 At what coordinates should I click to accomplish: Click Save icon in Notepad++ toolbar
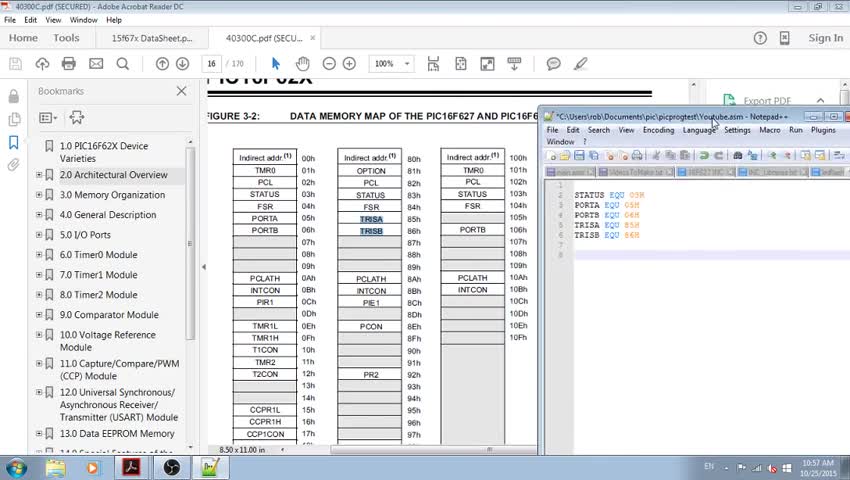click(579, 156)
